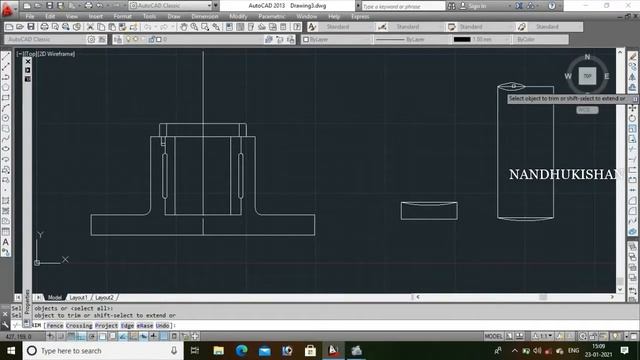Open the Modify menu

tap(238, 16)
